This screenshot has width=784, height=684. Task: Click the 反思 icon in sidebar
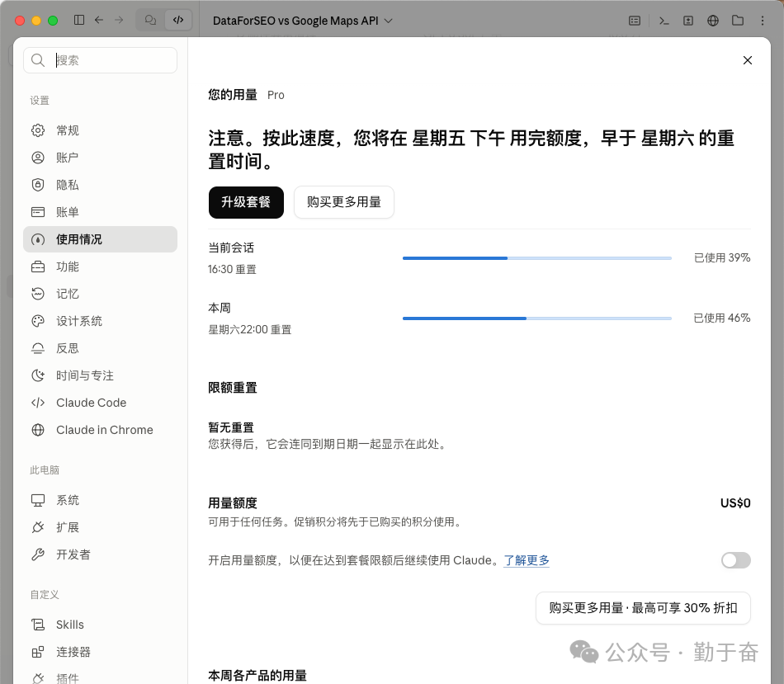point(38,348)
